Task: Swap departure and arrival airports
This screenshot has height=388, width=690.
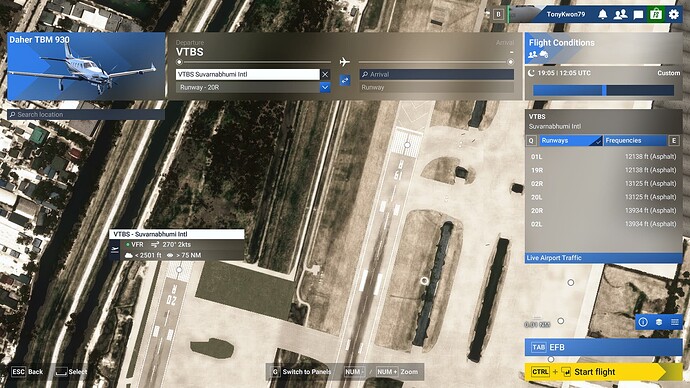Action: 345,81
